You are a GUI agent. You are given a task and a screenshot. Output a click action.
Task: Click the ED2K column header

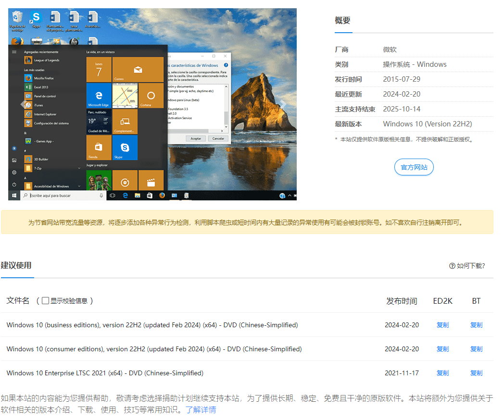pyautogui.click(x=442, y=301)
